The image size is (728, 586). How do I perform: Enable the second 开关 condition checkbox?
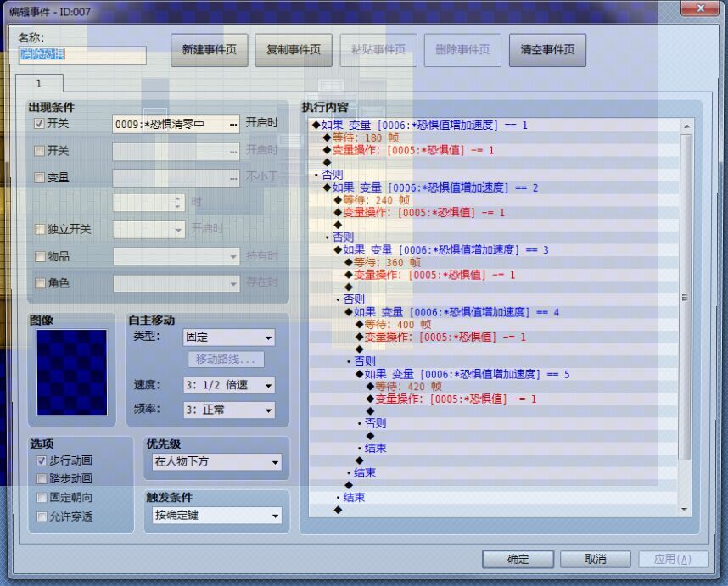coord(40,151)
